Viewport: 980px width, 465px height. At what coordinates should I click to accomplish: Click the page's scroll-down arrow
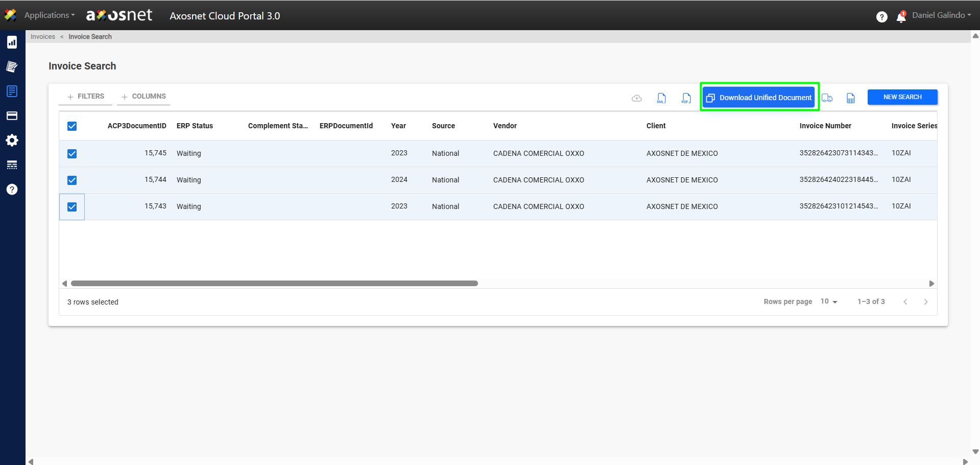[975, 452]
